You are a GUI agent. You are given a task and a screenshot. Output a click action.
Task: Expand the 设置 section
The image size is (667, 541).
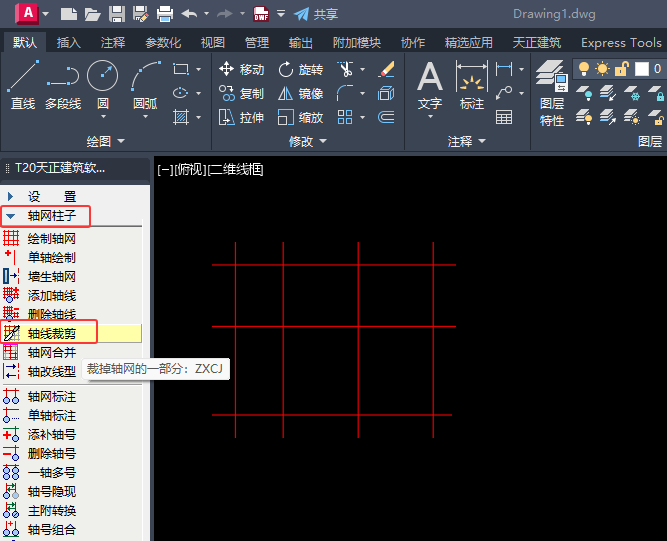pos(11,196)
